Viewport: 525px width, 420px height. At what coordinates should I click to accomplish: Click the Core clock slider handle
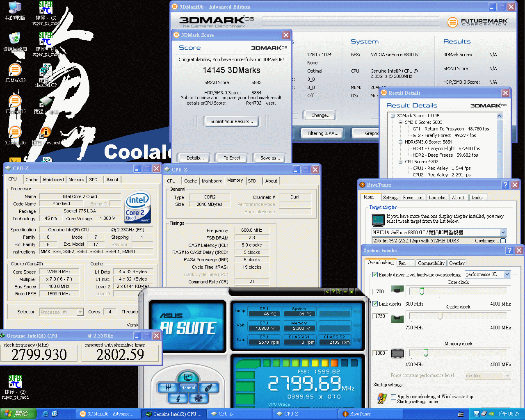pos(422,292)
